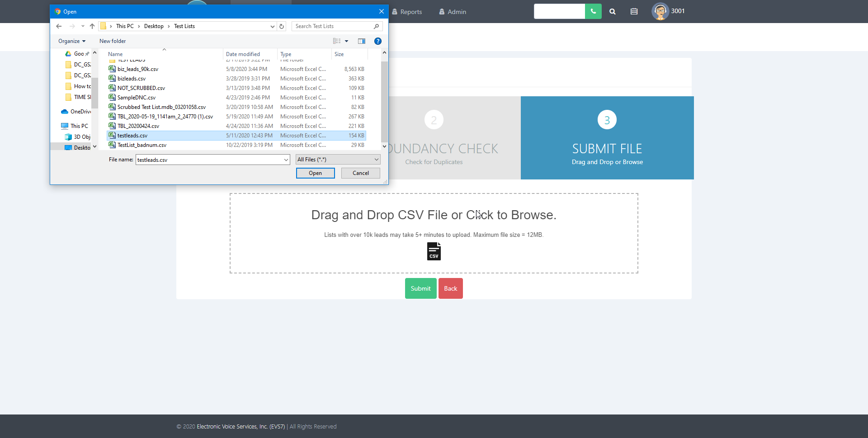Viewport: 868px width, 438px height.
Task: Refresh the Test Lists folder view
Action: pyautogui.click(x=282, y=26)
